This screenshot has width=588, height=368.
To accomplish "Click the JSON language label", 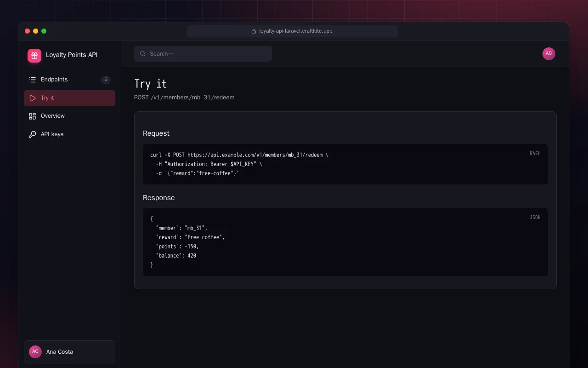I will click(x=535, y=217).
